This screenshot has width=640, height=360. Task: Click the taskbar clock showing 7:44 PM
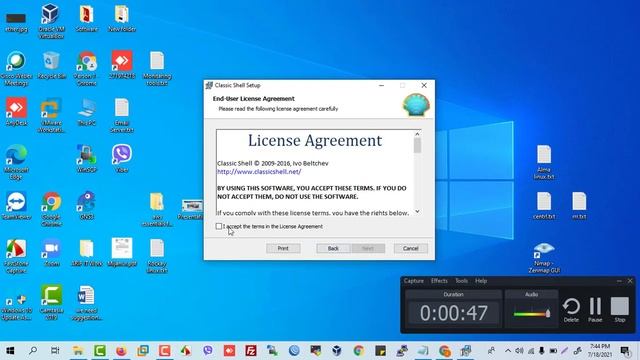pos(600,350)
